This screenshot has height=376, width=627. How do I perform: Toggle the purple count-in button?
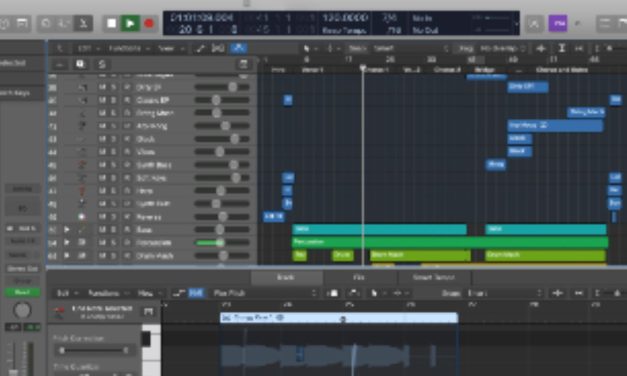(x=558, y=24)
